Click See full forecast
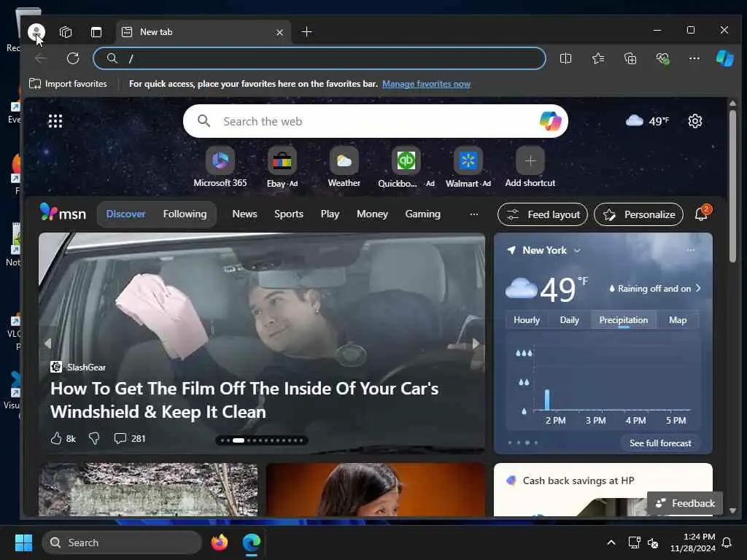This screenshot has width=747, height=560. point(660,443)
